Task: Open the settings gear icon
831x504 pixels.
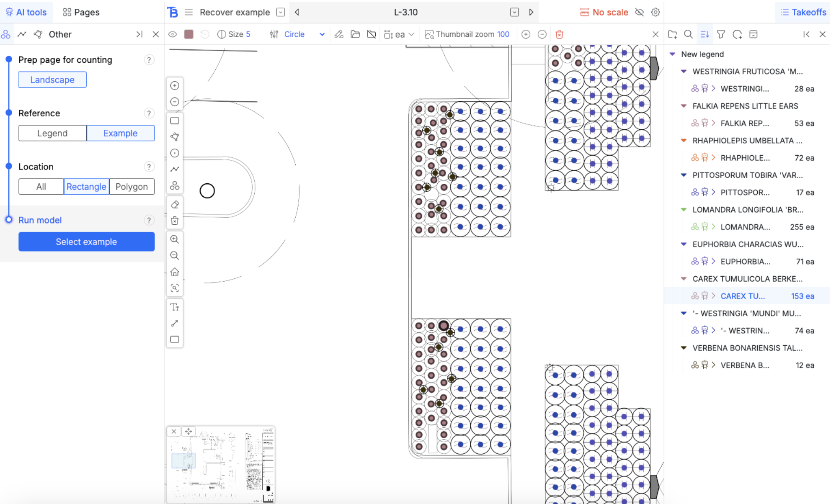Action: (656, 12)
